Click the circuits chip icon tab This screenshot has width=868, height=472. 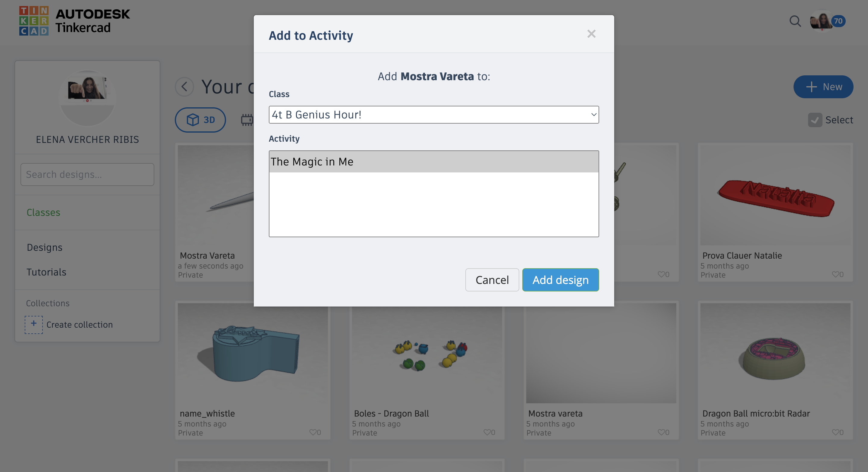point(247,120)
